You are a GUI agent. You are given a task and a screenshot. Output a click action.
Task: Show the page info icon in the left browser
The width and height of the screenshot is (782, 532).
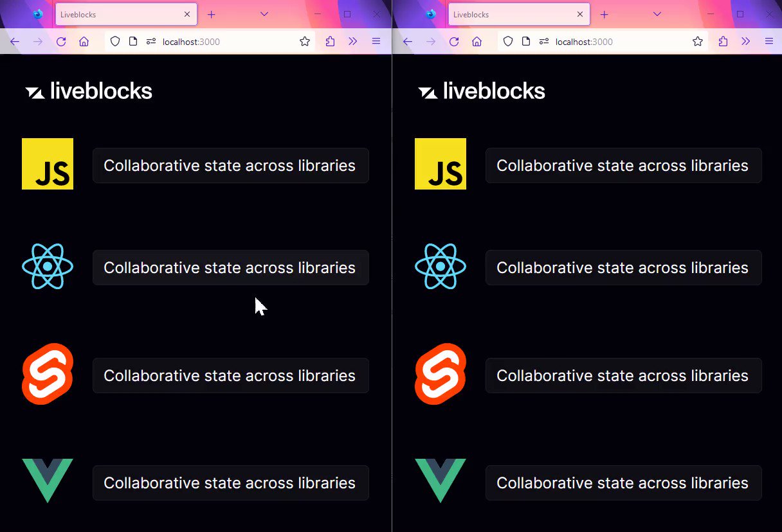133,42
